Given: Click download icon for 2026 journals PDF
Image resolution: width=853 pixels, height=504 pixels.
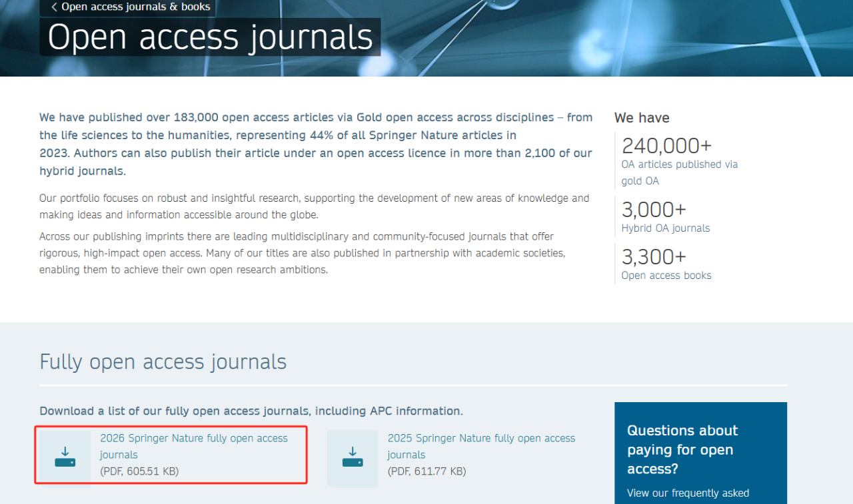Looking at the screenshot, I should click(x=65, y=457).
